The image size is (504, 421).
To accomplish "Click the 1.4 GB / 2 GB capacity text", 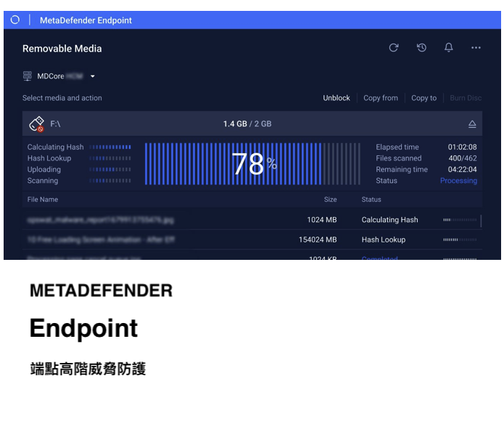I will 247,124.
